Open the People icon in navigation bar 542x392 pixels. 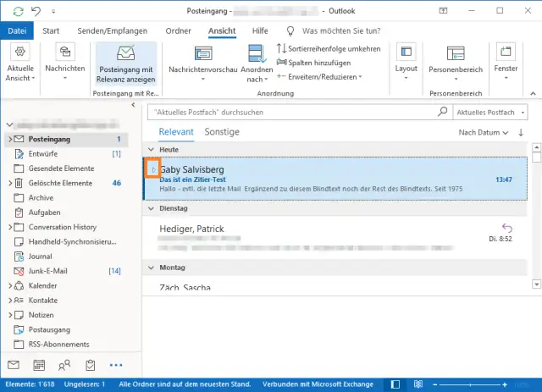point(64,365)
